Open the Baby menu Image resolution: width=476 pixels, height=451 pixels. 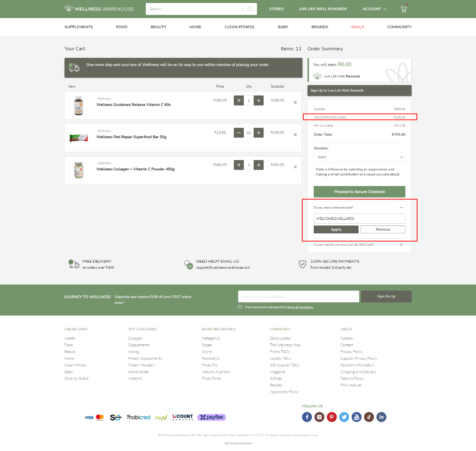click(x=283, y=27)
